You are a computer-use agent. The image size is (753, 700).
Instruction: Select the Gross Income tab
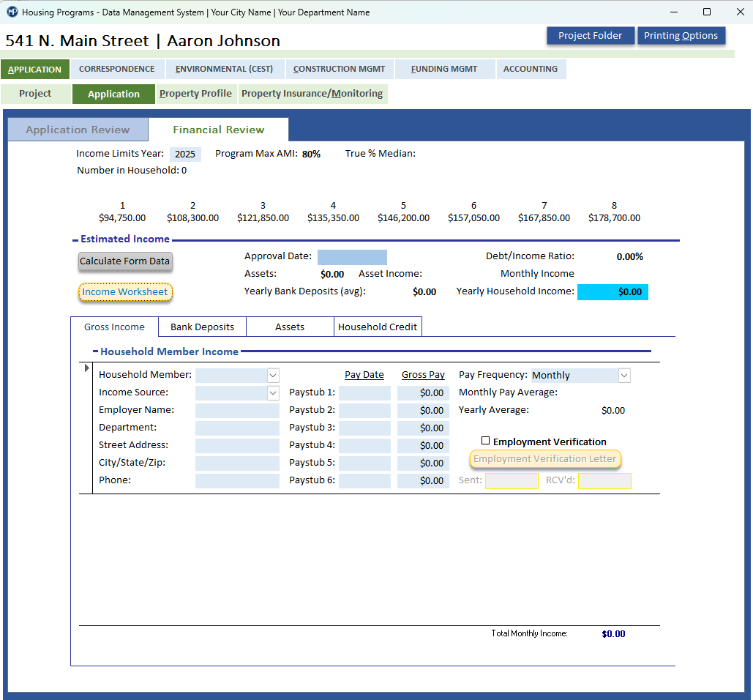[x=114, y=327]
